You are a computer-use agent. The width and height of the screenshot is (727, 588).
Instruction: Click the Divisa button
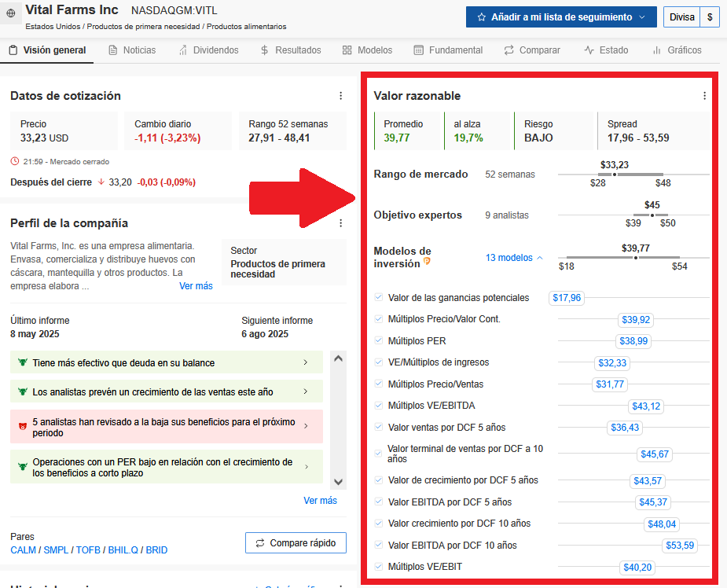681,17
